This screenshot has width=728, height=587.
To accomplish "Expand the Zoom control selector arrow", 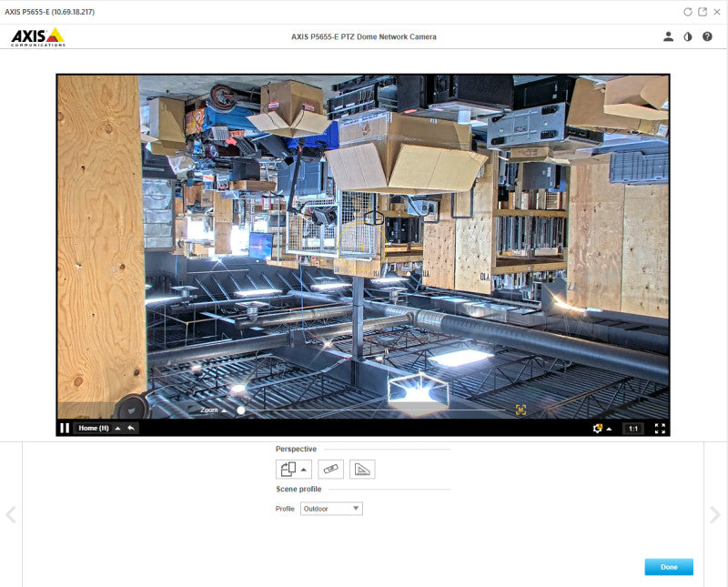I will click(224, 410).
